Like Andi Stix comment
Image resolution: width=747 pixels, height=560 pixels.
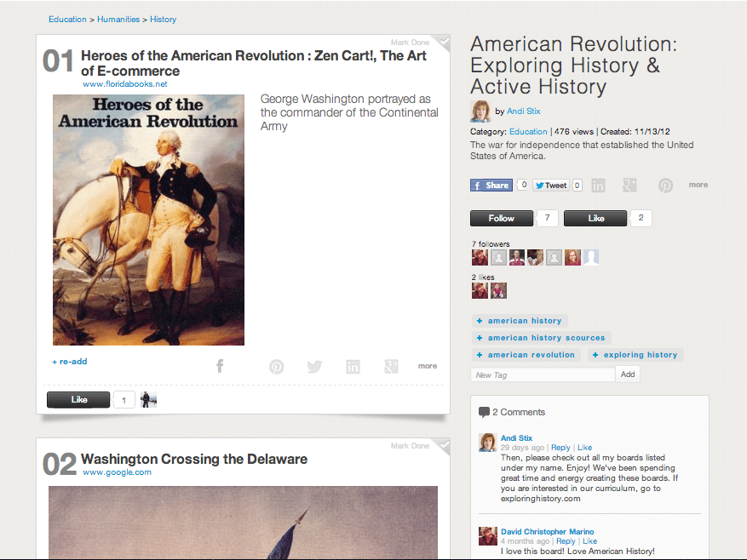pyautogui.click(x=584, y=448)
